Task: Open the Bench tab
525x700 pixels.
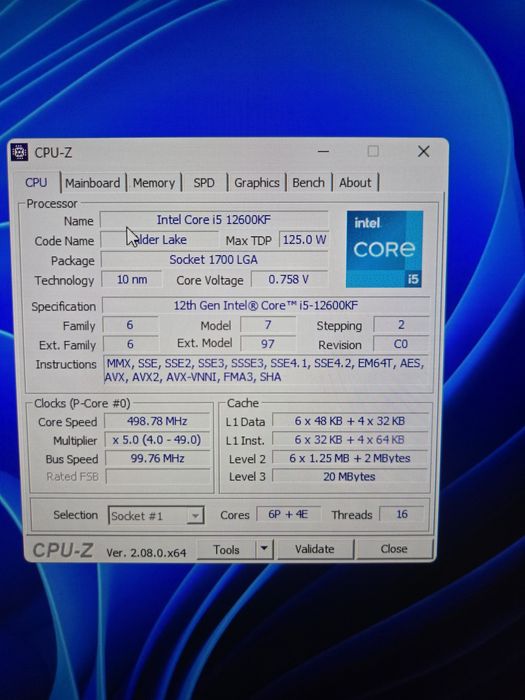Action: 308,183
